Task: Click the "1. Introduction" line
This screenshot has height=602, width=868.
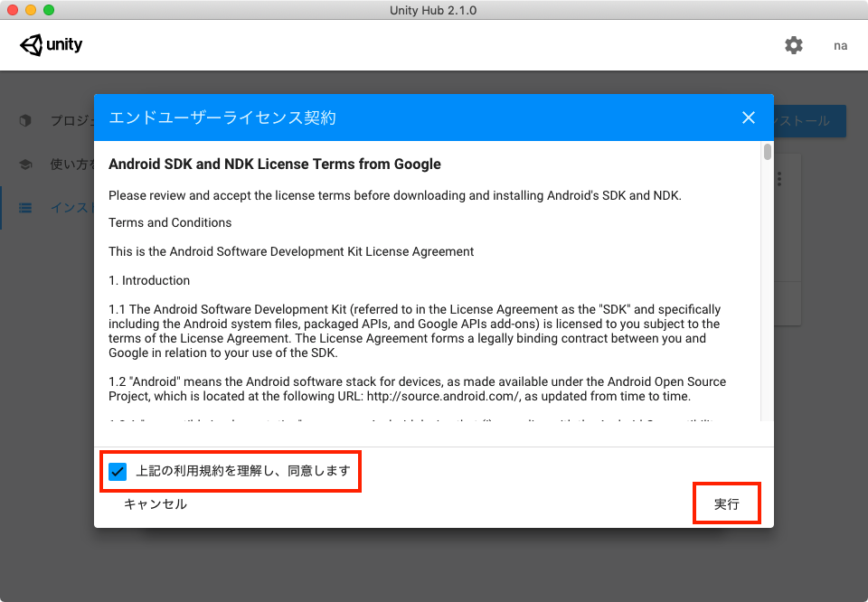Action: pos(149,280)
